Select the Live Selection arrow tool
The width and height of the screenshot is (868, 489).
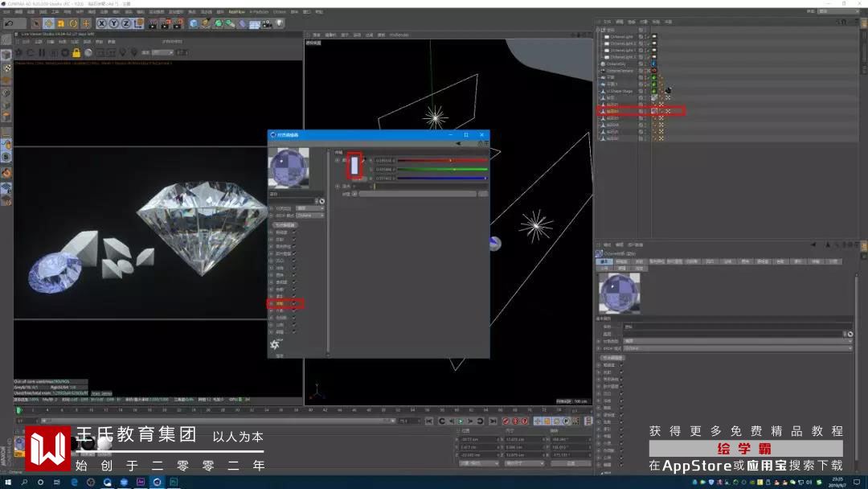pyautogui.click(x=36, y=23)
